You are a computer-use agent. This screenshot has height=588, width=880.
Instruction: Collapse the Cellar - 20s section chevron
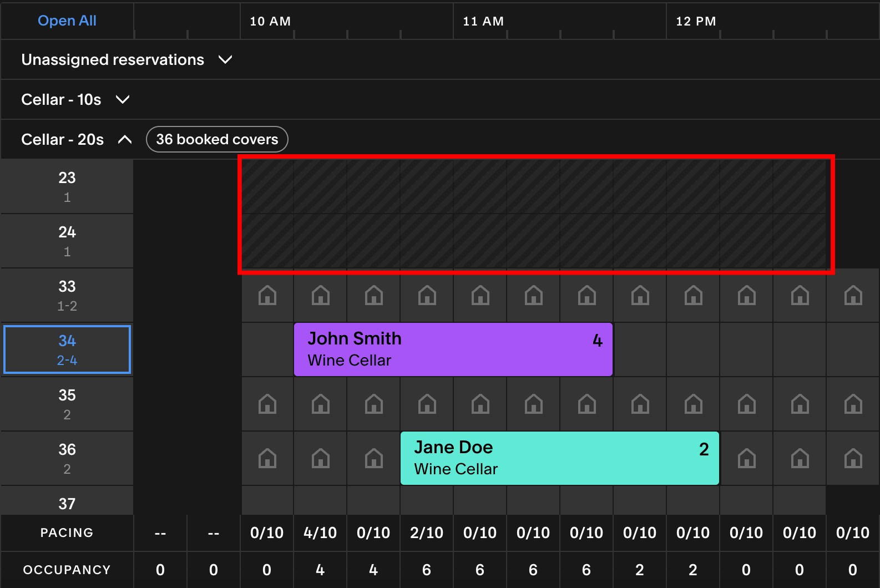coord(125,139)
